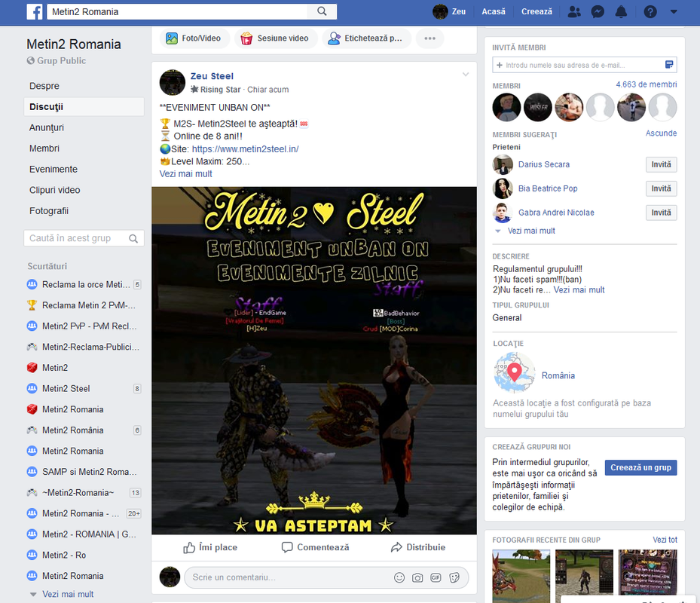The image size is (700, 603).
Task: Invite Gabra Andrei Nicolae to the group
Action: 661,213
